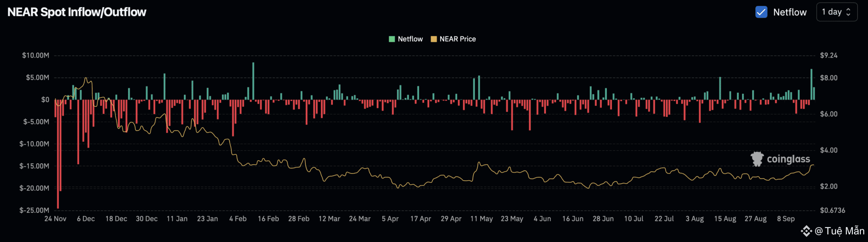
Task: Click the Netflow label beside the checkbox
Action: point(790,12)
